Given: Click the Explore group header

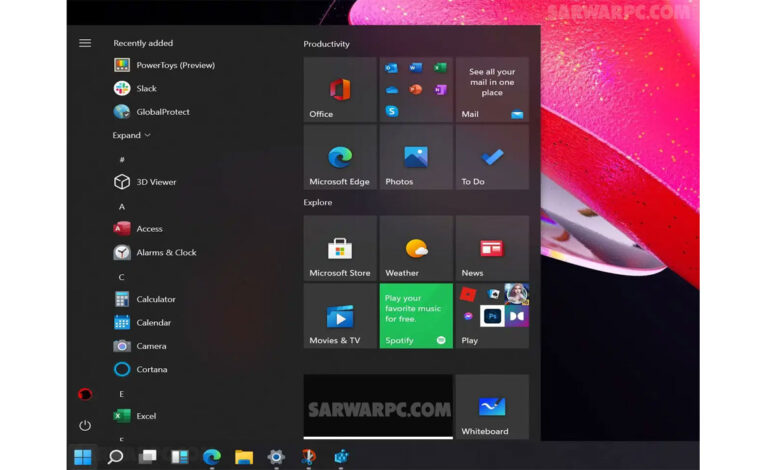Looking at the screenshot, I should [318, 202].
